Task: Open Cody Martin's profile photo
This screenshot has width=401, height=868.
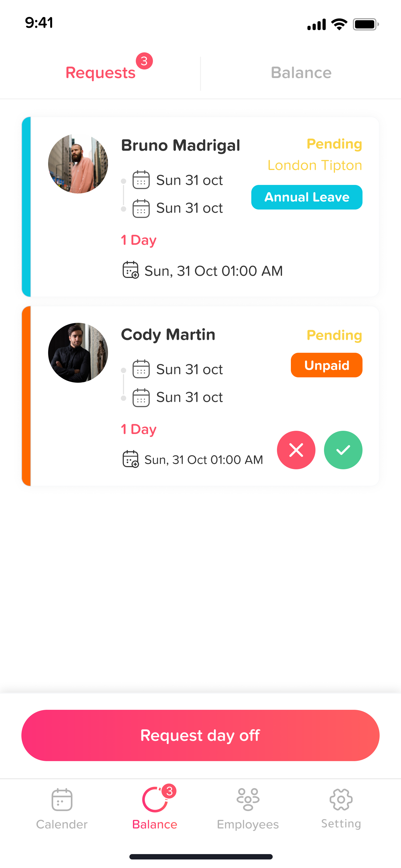Action: (x=78, y=353)
